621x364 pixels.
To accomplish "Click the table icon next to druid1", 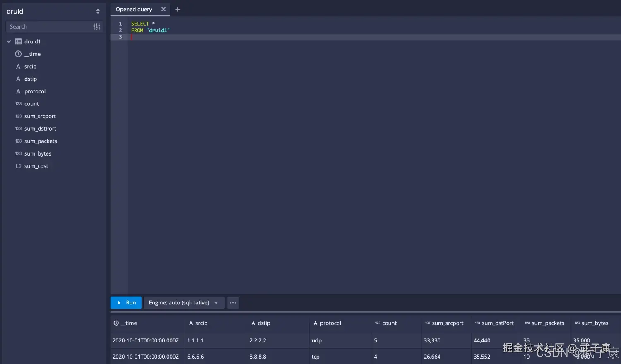I will [x=17, y=41].
